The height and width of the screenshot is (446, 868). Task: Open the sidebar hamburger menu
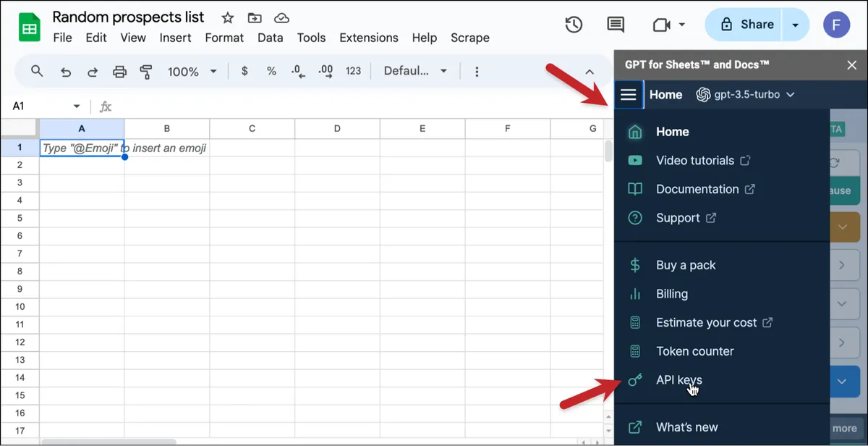[x=629, y=95]
